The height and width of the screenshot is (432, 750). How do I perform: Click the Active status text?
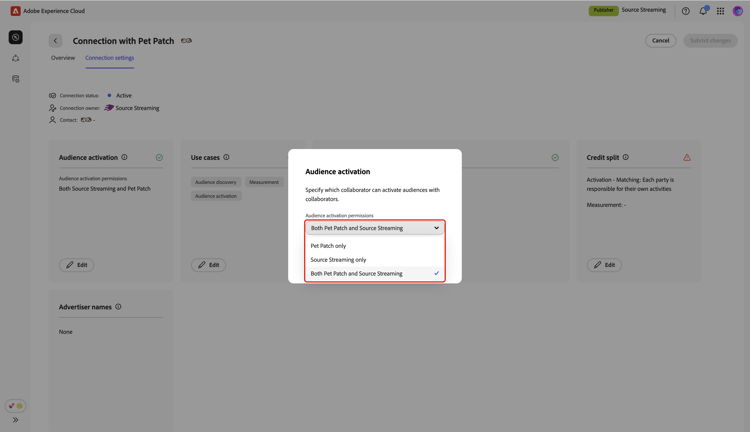[x=124, y=96]
